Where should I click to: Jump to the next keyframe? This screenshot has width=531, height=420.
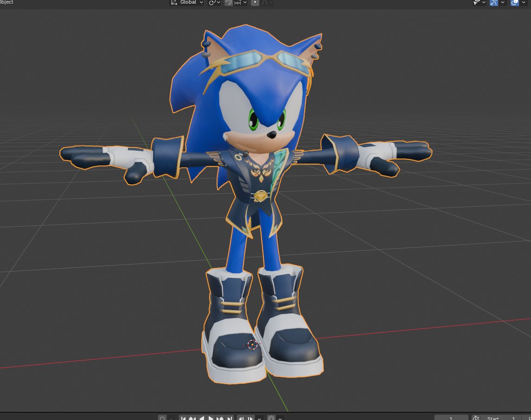pyautogui.click(x=220, y=418)
